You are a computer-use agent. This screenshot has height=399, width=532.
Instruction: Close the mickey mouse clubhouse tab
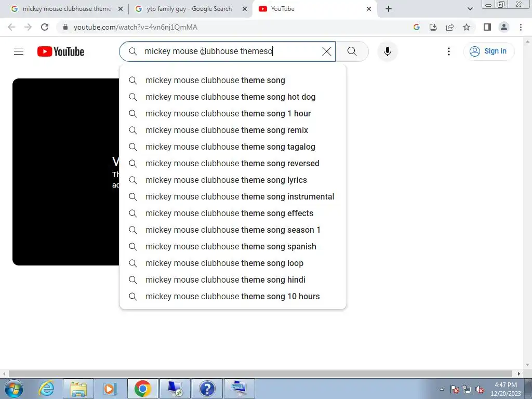click(x=120, y=9)
